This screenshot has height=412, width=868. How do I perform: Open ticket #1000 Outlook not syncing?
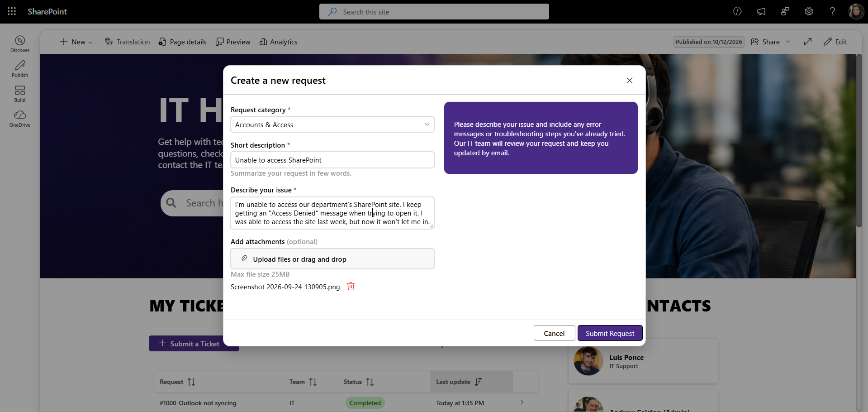198,403
